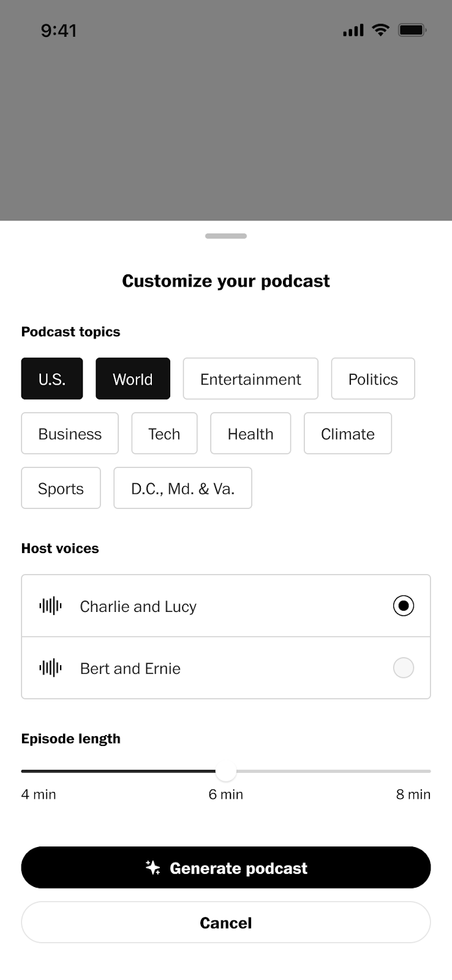Image resolution: width=452 pixels, height=980 pixels.
Task: Deselect the U.S. topic chip
Action: 52,379
